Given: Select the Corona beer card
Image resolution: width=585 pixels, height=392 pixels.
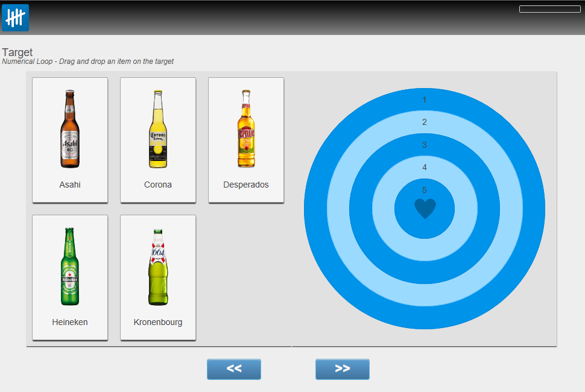Looking at the screenshot, I should coord(158,141).
